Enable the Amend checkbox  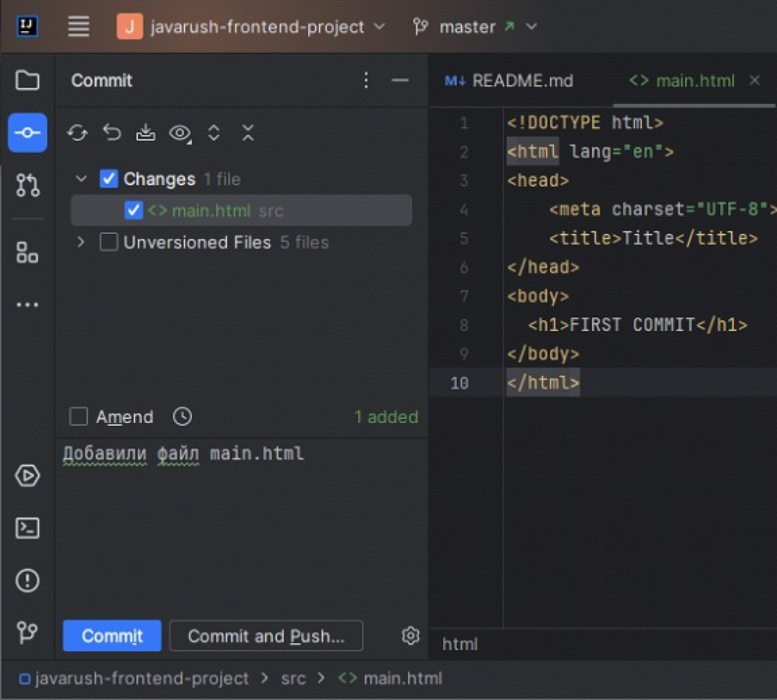(x=78, y=416)
